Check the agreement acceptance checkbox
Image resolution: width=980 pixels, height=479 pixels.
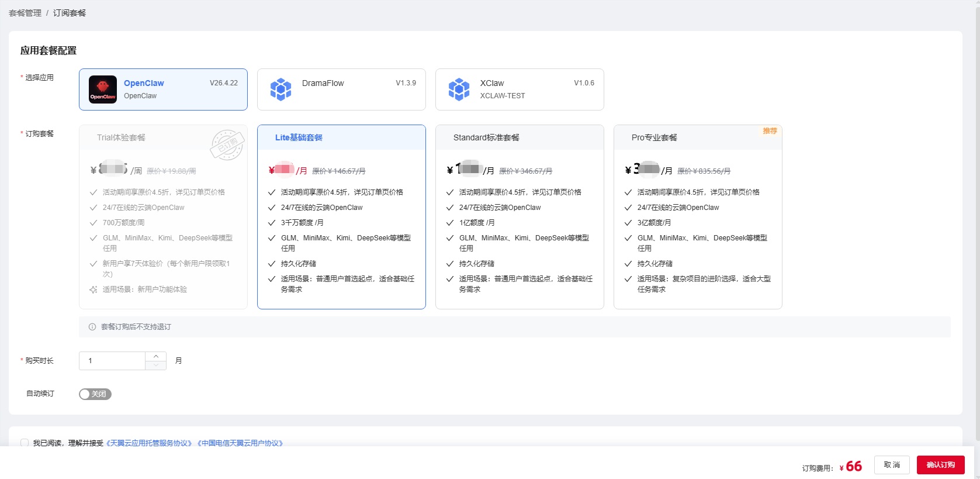25,443
